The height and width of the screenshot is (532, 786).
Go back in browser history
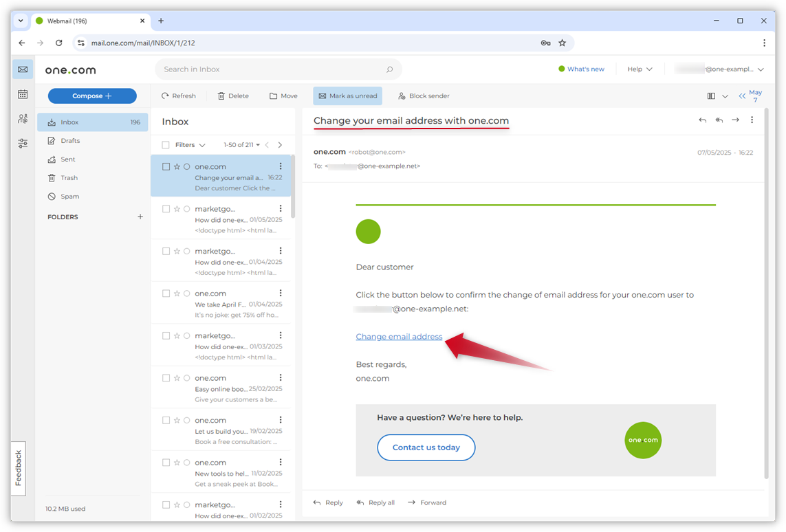(x=21, y=43)
